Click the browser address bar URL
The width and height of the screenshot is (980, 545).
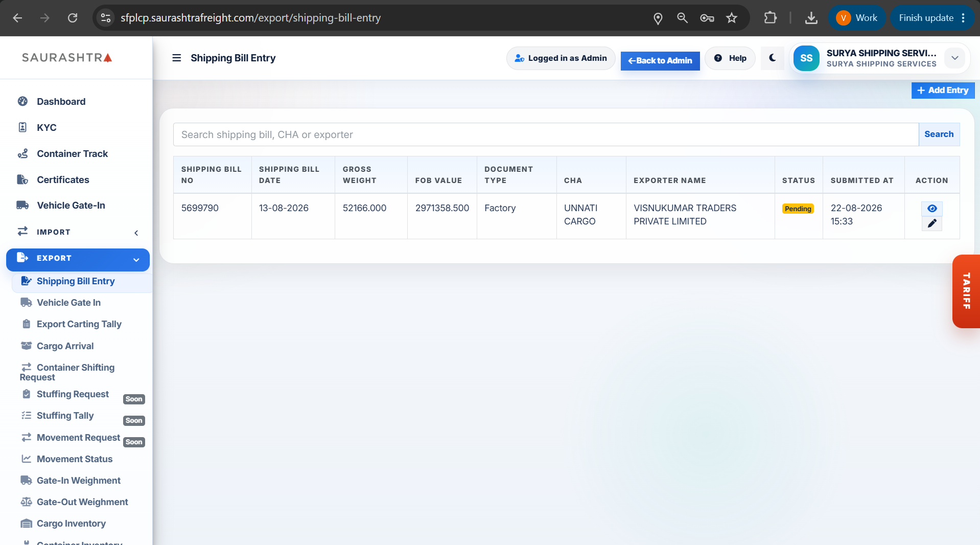point(250,18)
